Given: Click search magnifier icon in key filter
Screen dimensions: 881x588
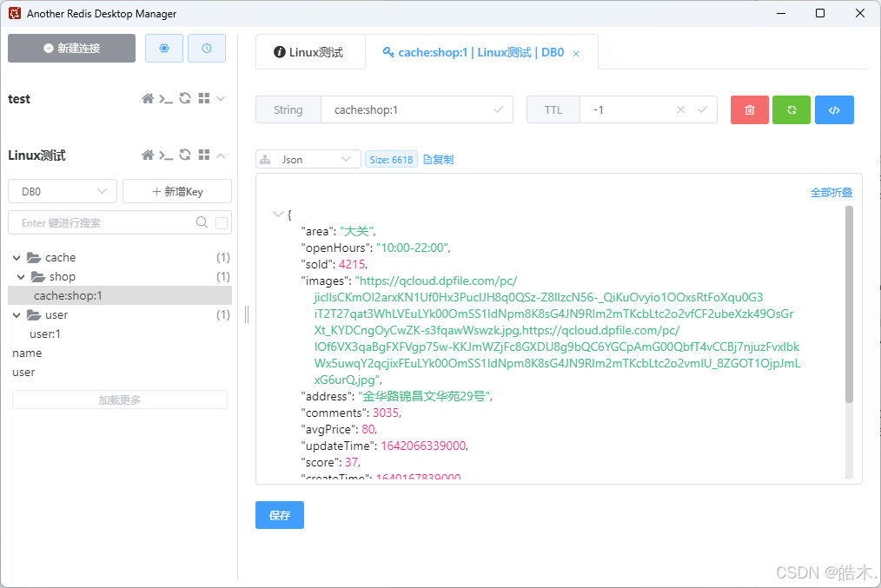Looking at the screenshot, I should [202, 222].
